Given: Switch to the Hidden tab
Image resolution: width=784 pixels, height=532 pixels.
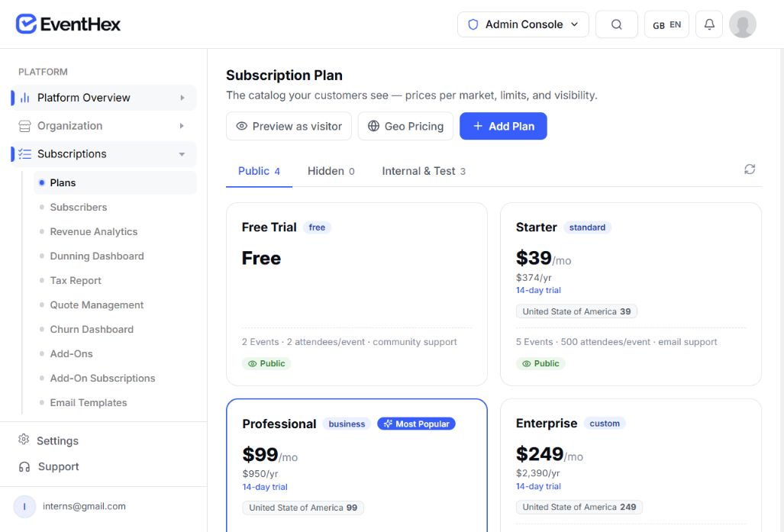Looking at the screenshot, I should [x=331, y=171].
